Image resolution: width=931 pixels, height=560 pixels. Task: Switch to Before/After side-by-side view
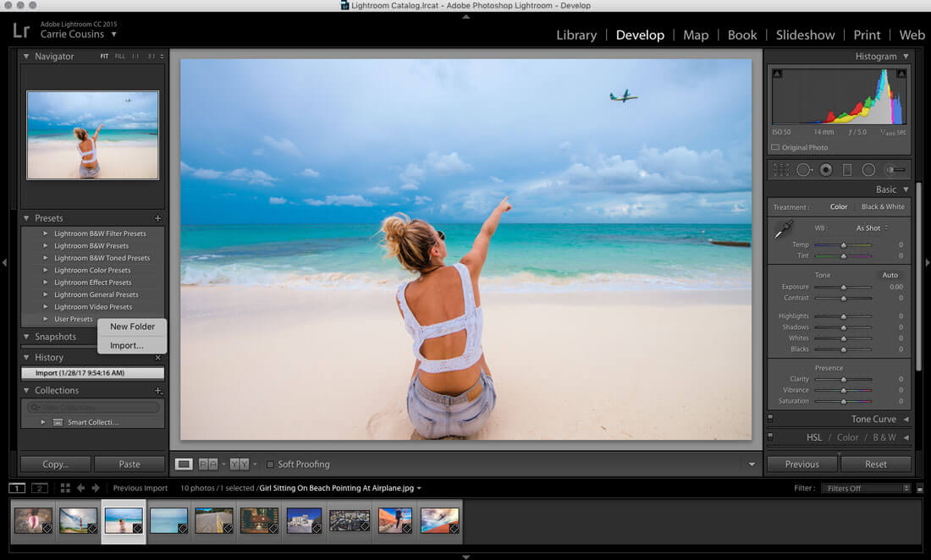pyautogui.click(x=239, y=464)
